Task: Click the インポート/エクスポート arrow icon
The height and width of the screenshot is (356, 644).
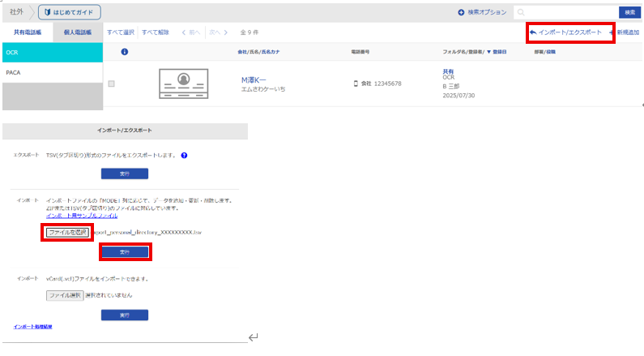Action: pos(533,32)
